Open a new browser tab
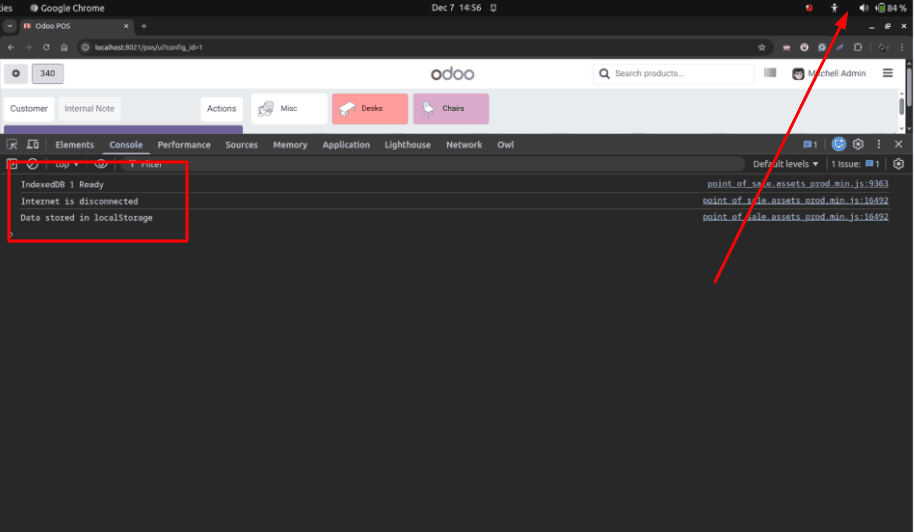Viewport: 914px width, 532px height. pyautogui.click(x=143, y=26)
